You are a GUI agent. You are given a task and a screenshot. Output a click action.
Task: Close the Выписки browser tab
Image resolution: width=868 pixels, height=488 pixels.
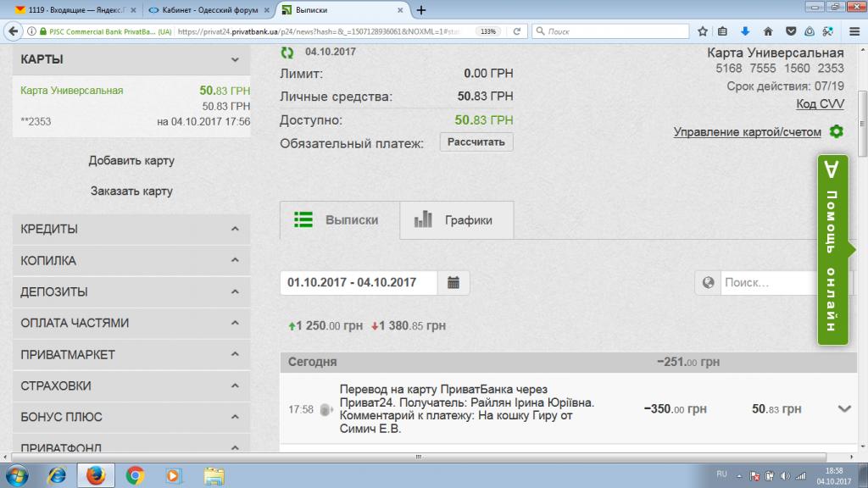400,10
